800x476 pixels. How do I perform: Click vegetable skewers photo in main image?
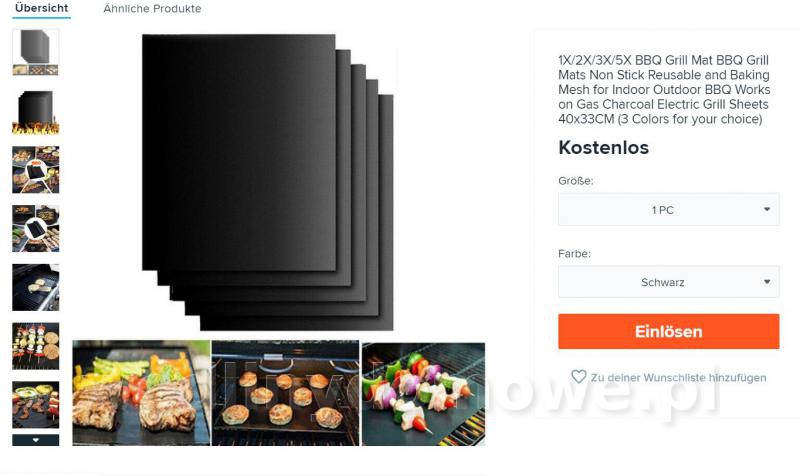(x=423, y=394)
